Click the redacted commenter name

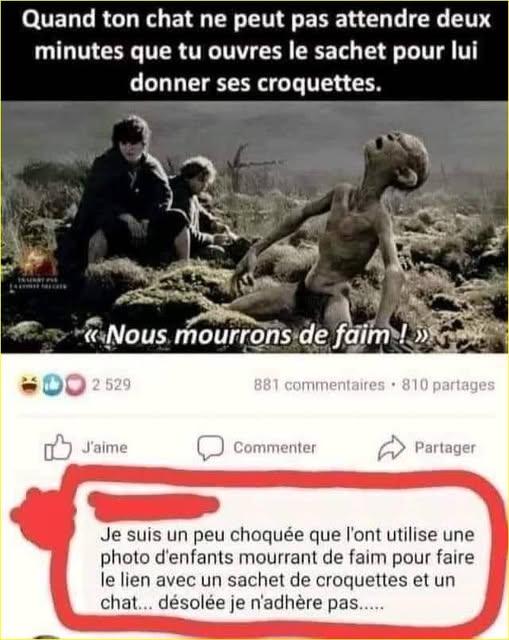tap(153, 506)
